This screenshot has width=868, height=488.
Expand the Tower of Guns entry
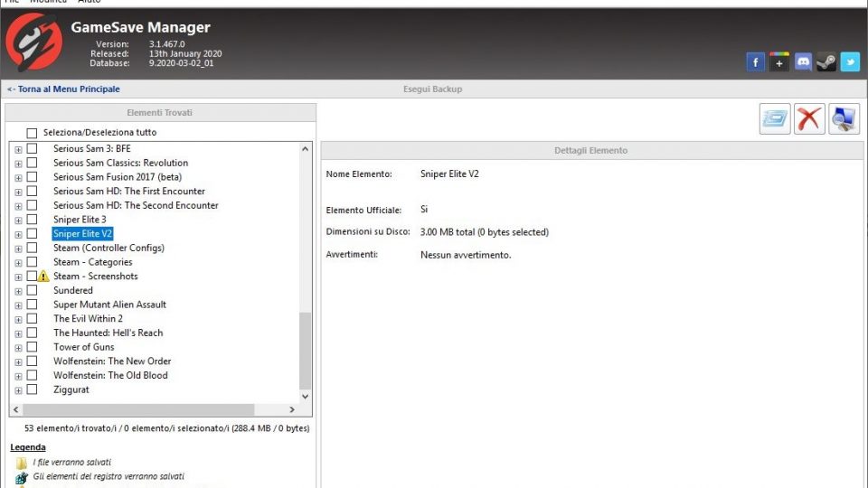pos(18,347)
